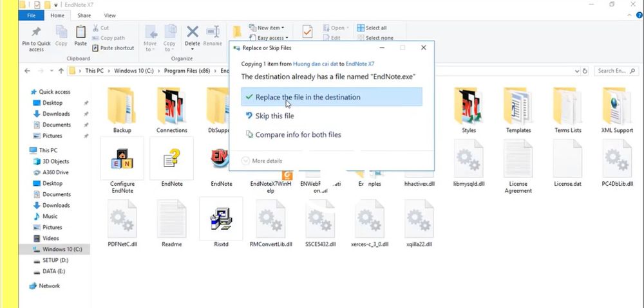Viewport: 644px width, 308px height.
Task: Switch to the View ribbon tab
Action: pyautogui.click(x=109, y=15)
